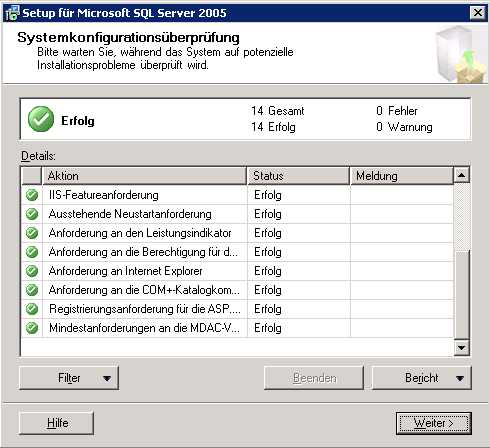Select Anforderung an die Berechtigung für d... text
Viewport: 490px width, 448px height.
click(x=143, y=252)
